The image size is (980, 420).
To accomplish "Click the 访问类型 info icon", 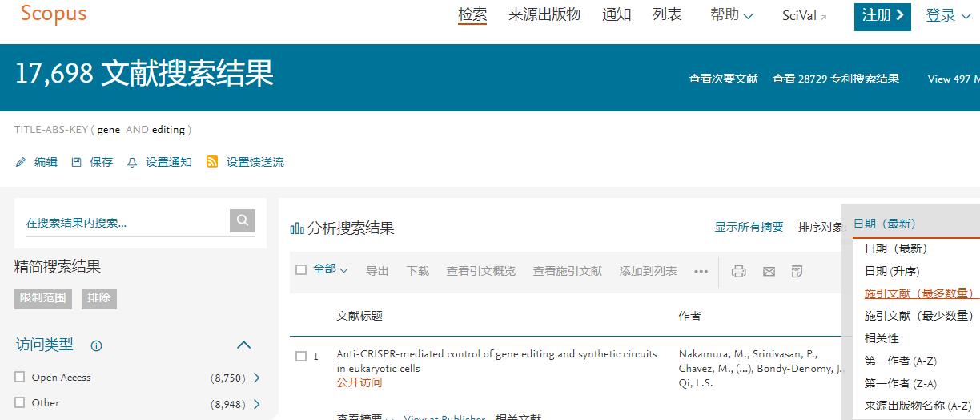I will pyautogui.click(x=96, y=346).
